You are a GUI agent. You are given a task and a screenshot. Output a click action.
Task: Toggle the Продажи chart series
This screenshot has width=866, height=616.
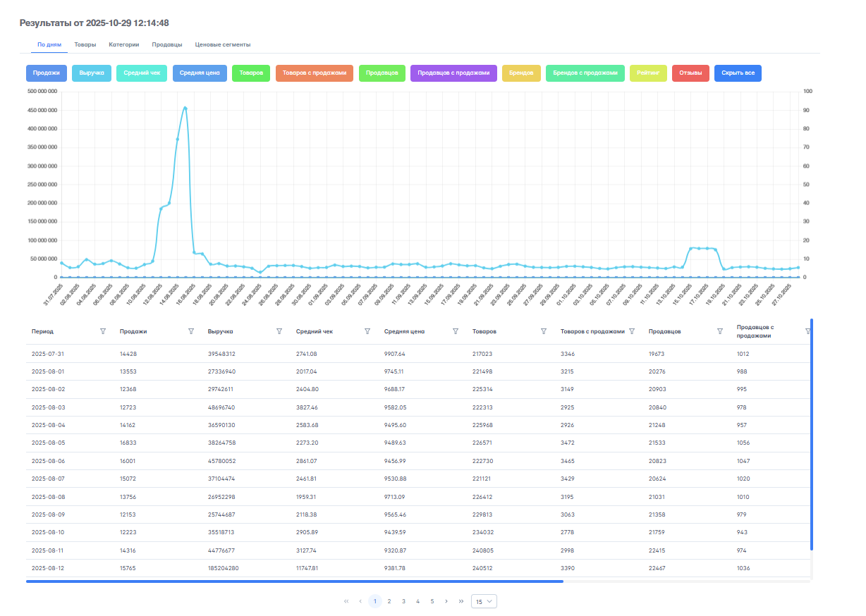pos(47,73)
